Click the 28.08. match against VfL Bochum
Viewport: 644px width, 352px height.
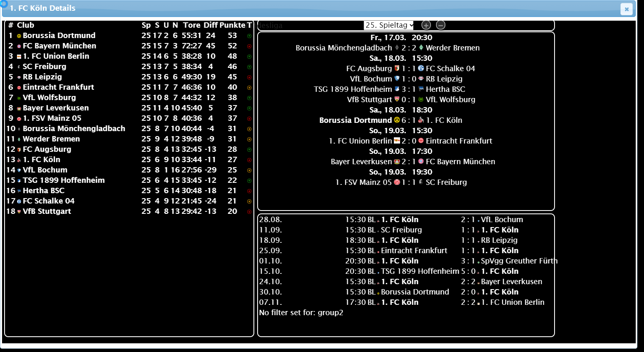(x=405, y=220)
